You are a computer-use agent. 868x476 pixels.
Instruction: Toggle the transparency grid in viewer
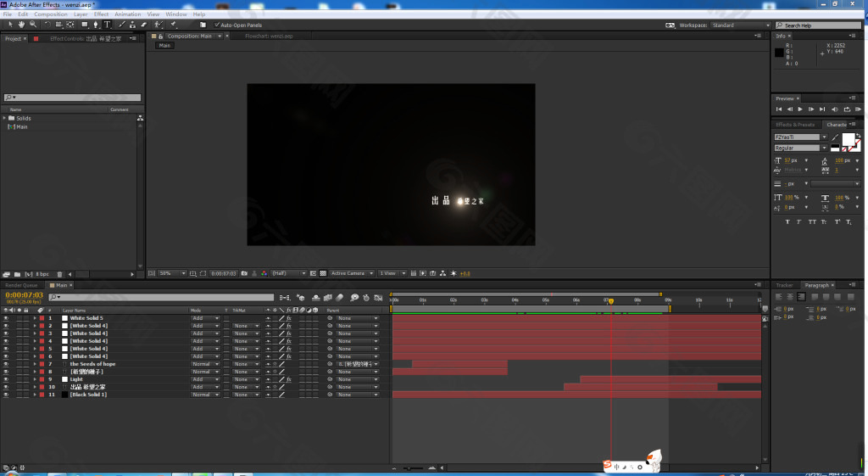click(x=323, y=273)
